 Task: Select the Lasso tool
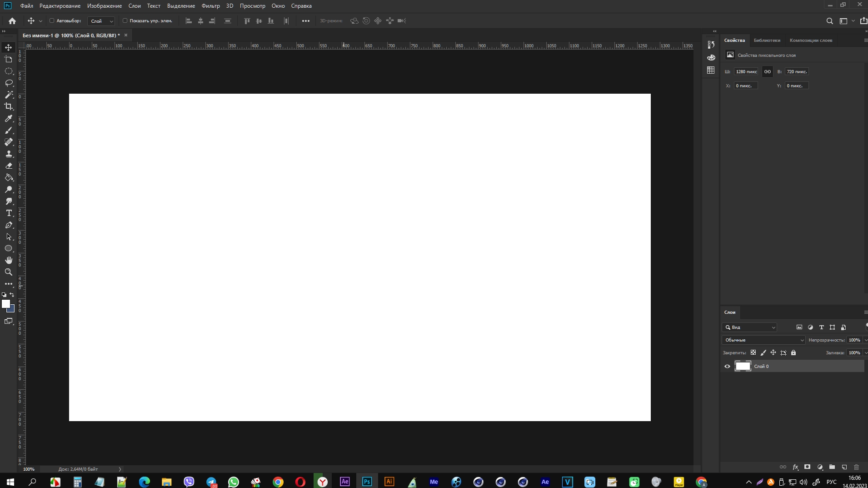pos(9,83)
